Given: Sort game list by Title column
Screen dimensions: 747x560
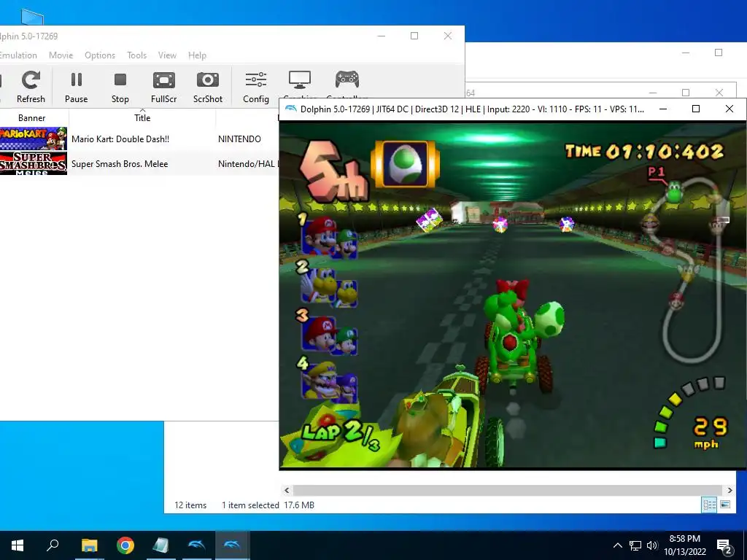Looking at the screenshot, I should (142, 117).
